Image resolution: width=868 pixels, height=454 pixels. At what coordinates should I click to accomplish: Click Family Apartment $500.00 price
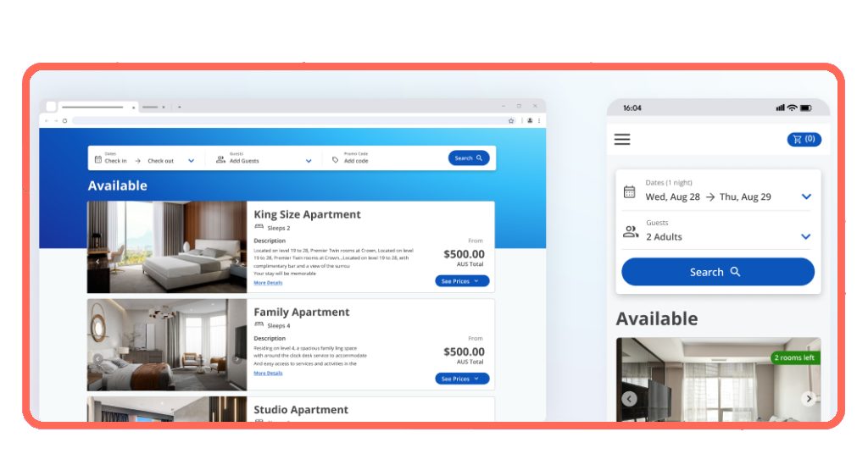click(x=464, y=352)
